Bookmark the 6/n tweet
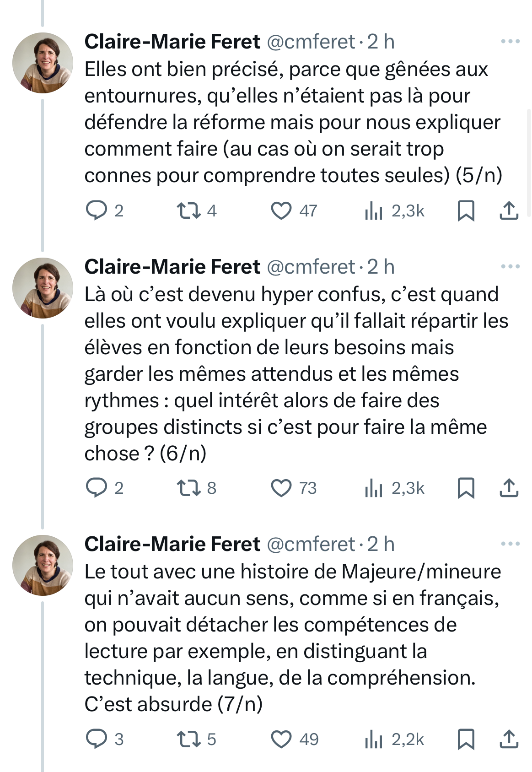The image size is (532, 772). (x=466, y=488)
